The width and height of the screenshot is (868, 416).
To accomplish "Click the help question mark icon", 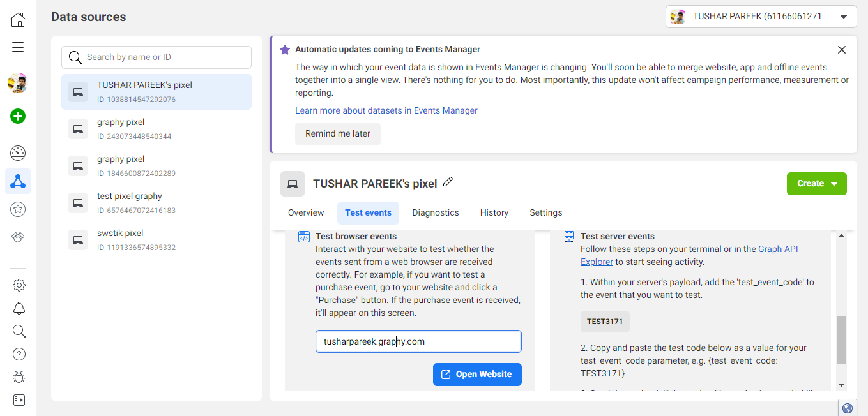I will click(x=18, y=354).
